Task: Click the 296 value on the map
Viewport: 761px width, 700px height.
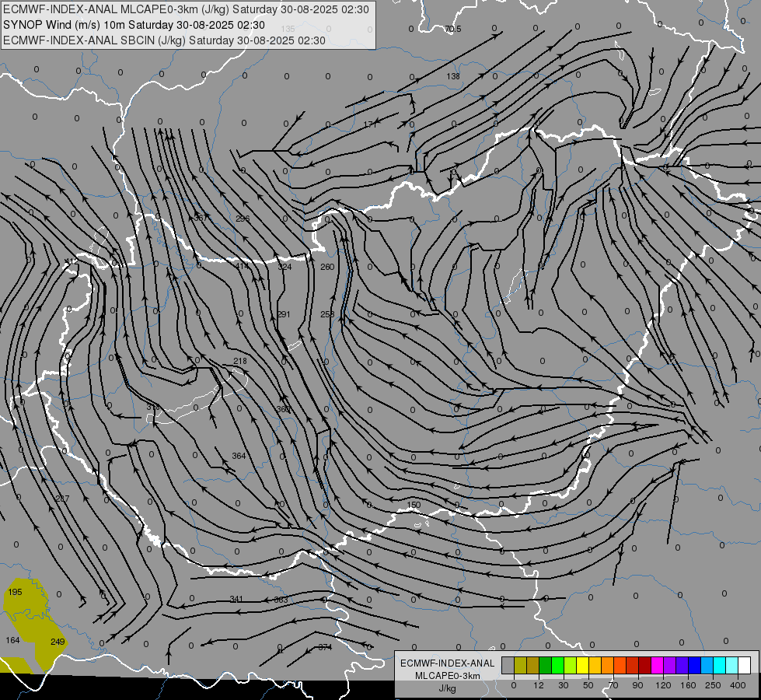Action: coord(243,219)
